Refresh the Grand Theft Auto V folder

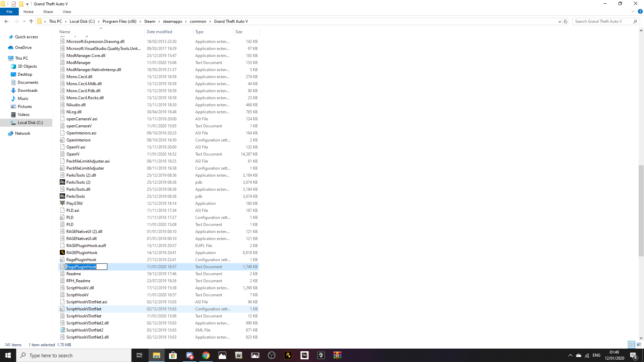[566, 21]
